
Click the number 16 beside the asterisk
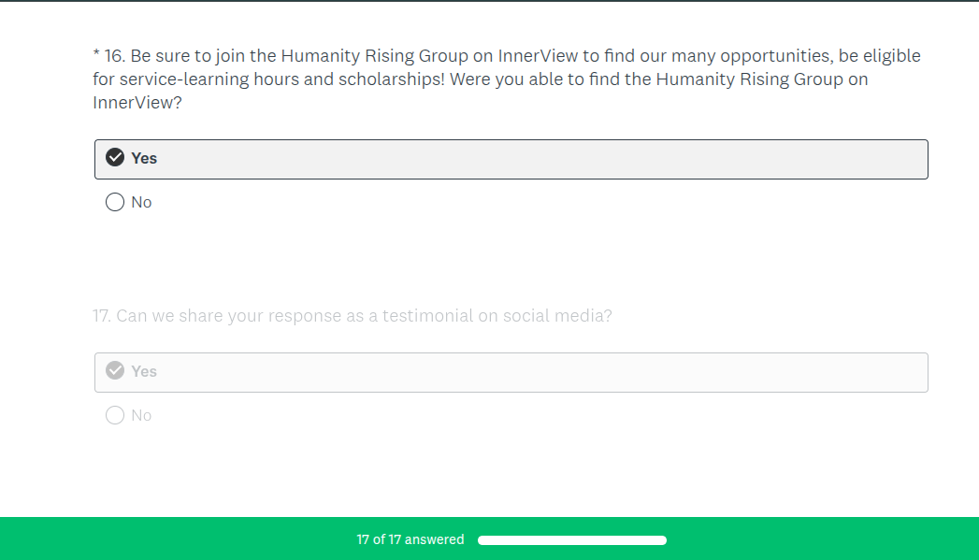(113, 56)
